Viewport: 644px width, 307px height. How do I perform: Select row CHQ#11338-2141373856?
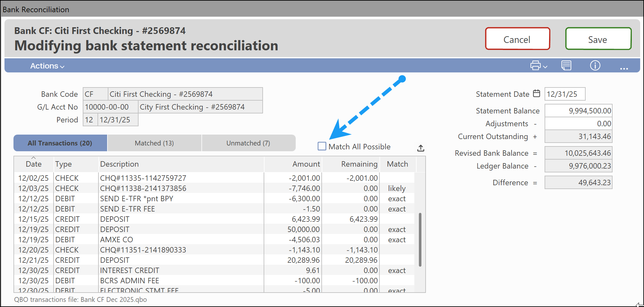click(214, 188)
